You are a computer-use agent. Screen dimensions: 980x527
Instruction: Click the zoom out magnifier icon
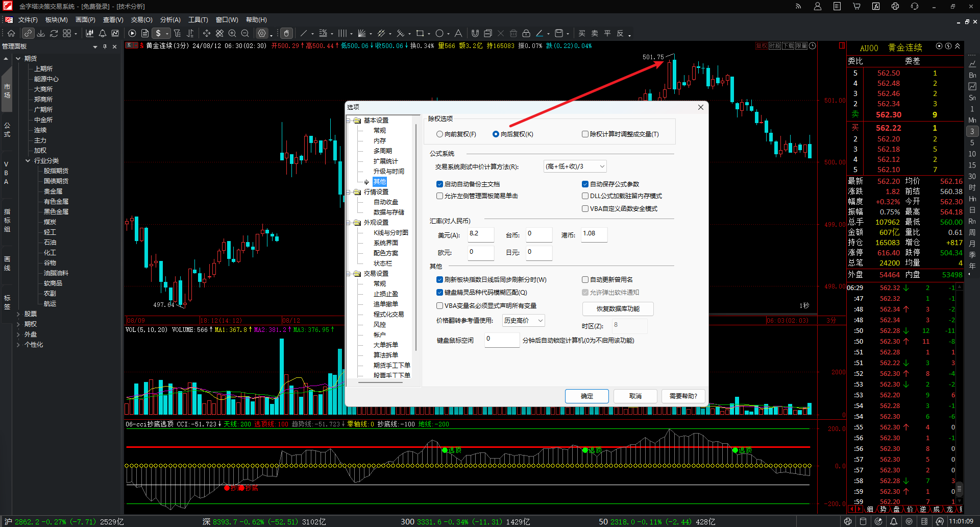click(x=245, y=33)
